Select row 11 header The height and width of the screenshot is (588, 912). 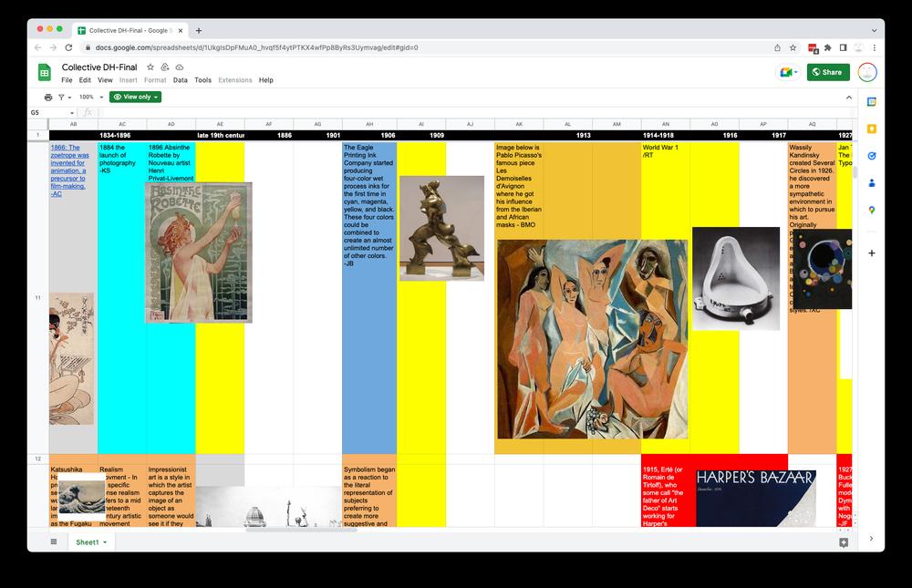pyautogui.click(x=37, y=297)
